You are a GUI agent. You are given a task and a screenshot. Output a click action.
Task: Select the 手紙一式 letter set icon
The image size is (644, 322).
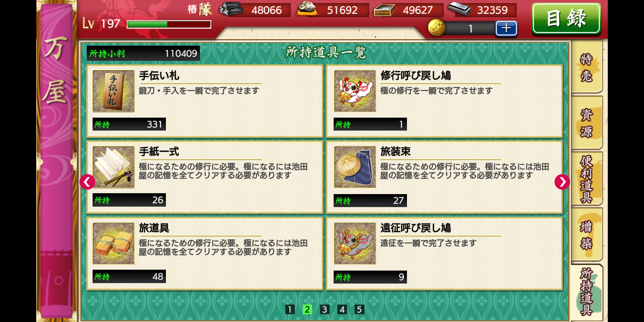click(114, 167)
